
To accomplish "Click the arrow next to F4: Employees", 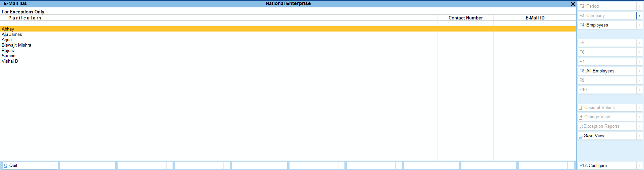I will pos(639,25).
